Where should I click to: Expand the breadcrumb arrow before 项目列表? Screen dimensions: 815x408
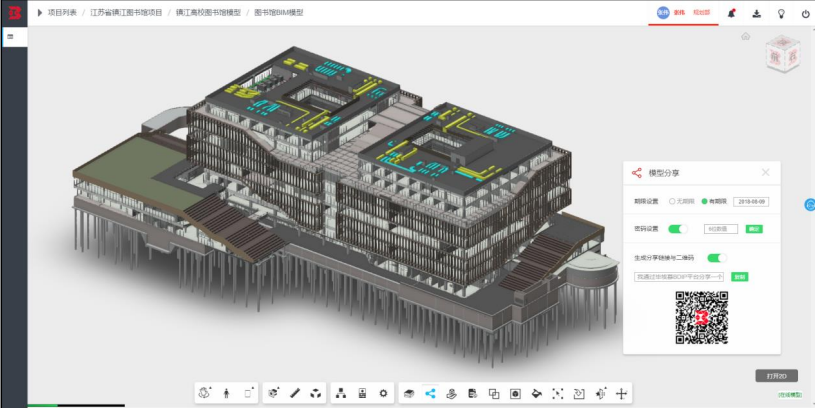[x=40, y=13]
